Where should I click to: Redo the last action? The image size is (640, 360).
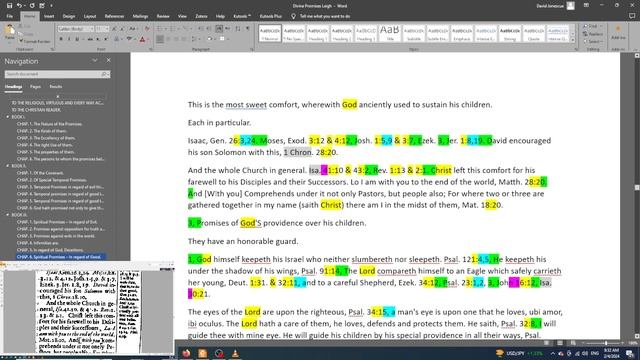click(31, 6)
